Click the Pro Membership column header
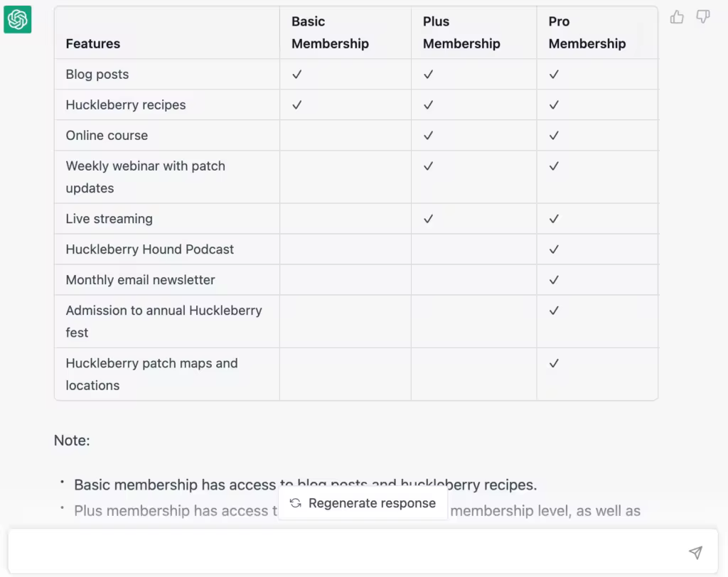Viewport: 728px width, 577px height. 587,33
